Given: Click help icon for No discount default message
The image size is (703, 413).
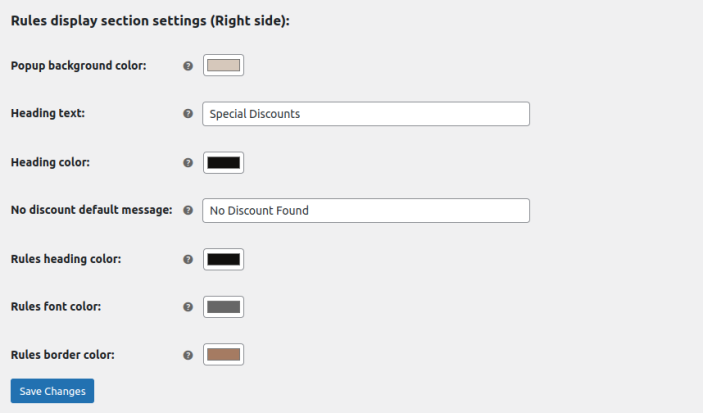Looking at the screenshot, I should [x=188, y=210].
